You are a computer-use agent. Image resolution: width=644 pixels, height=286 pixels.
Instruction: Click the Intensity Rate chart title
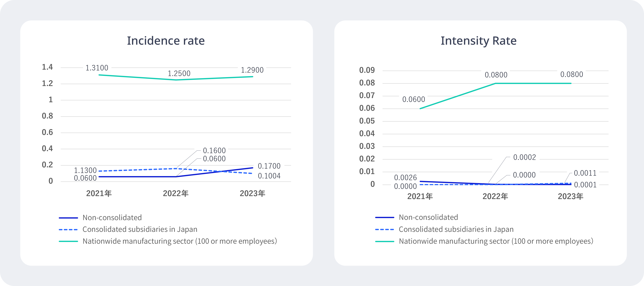[478, 41]
